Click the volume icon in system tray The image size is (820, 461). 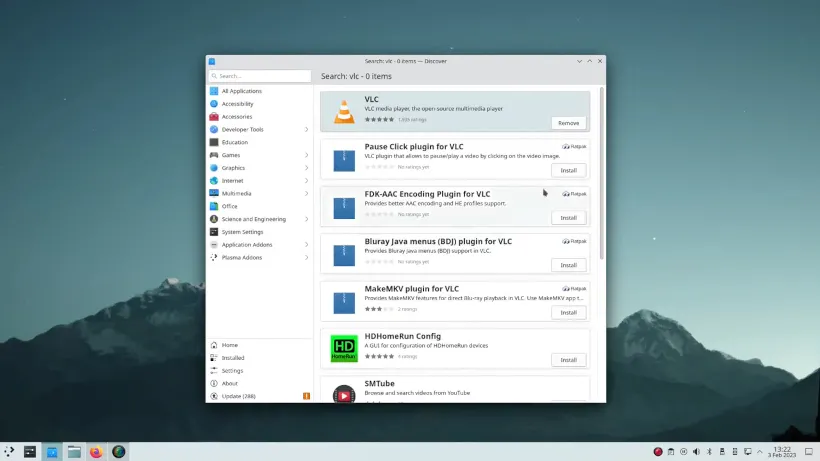click(696, 452)
